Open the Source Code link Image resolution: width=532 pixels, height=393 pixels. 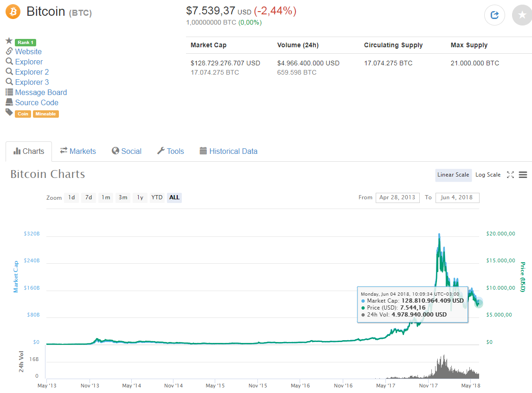[x=37, y=102]
